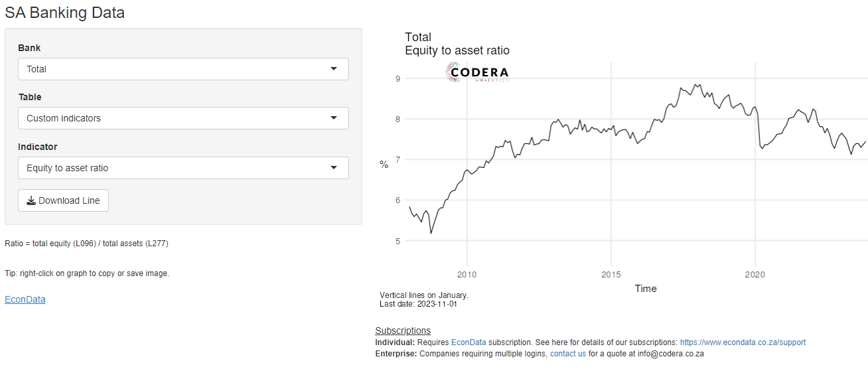This screenshot has height=371, width=868.
Task: Select the Custom indicators table field
Action: (183, 118)
